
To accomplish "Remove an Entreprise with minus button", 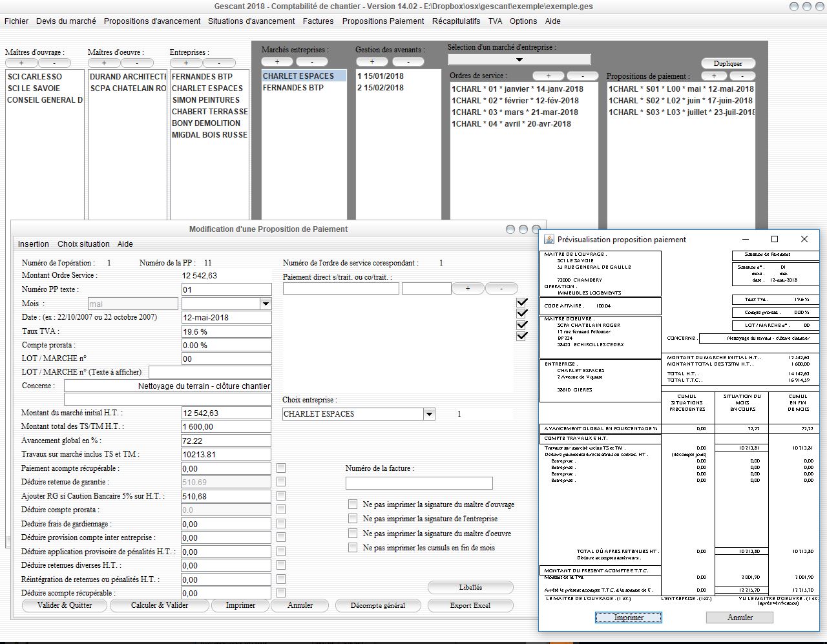I will pos(219,63).
